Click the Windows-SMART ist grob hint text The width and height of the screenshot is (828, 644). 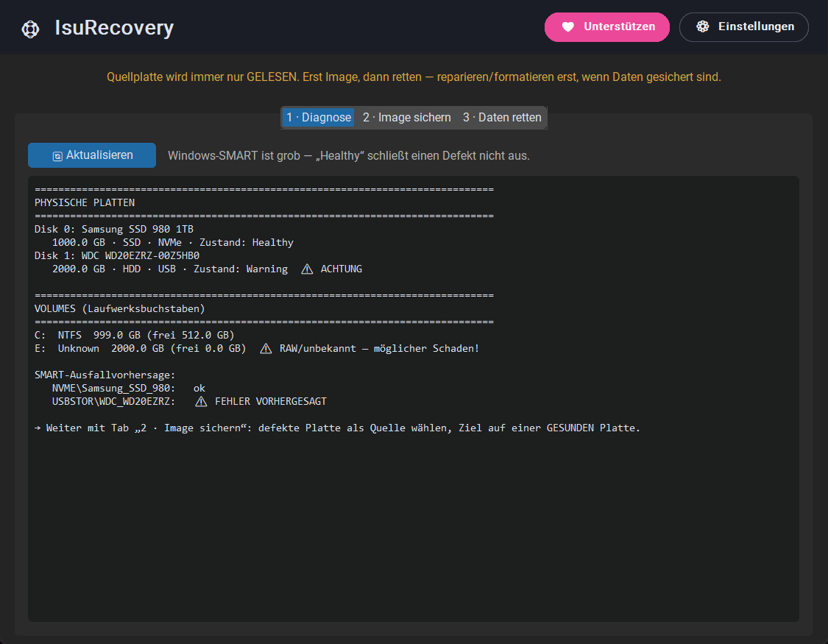pos(349,156)
